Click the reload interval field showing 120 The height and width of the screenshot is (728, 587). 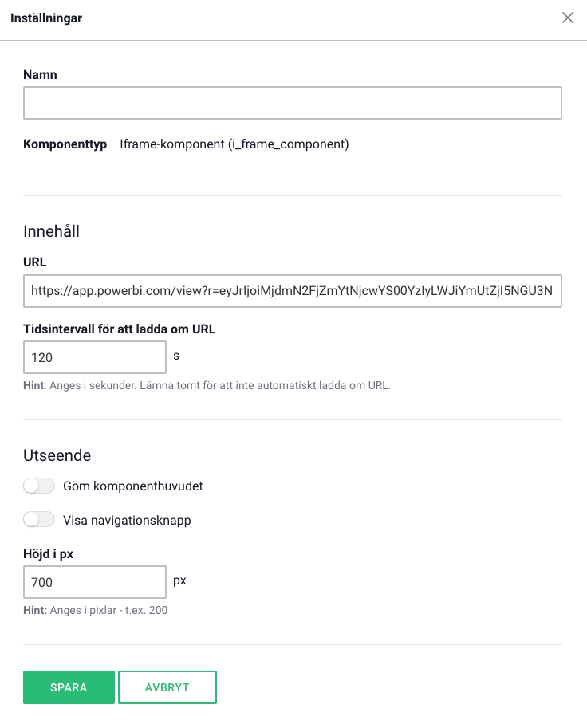tap(95, 358)
